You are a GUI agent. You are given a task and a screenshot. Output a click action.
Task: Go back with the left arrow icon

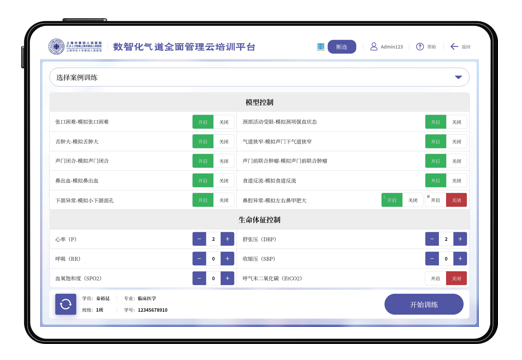click(454, 47)
